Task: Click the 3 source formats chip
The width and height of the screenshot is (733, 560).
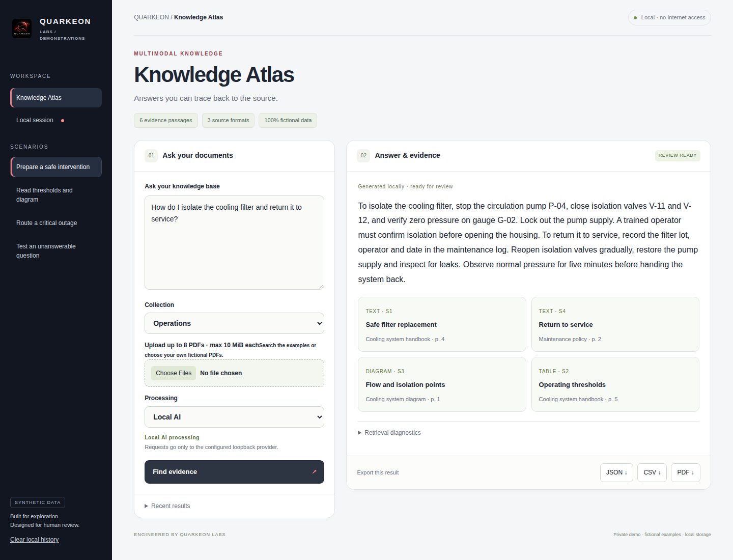Action: 228,120
